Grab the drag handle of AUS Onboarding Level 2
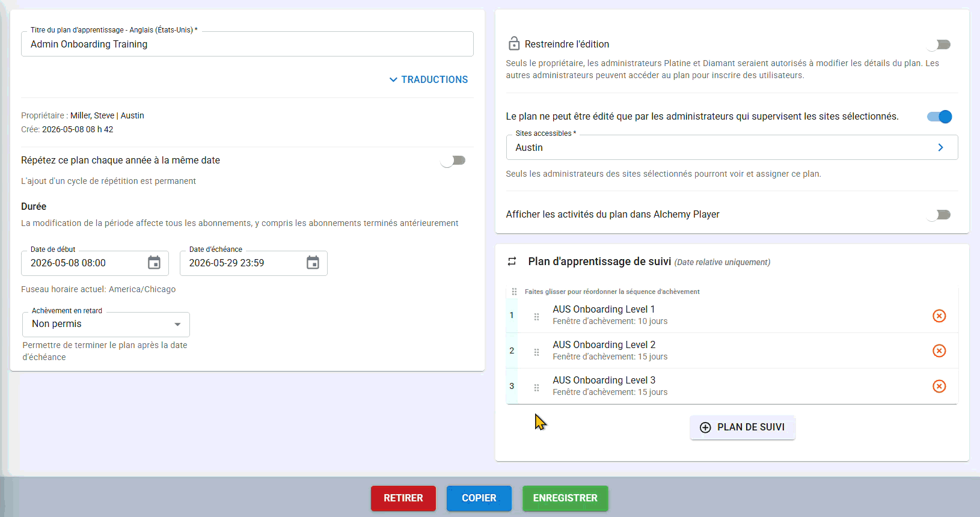Screen dimensions: 980x517 (536, 352)
